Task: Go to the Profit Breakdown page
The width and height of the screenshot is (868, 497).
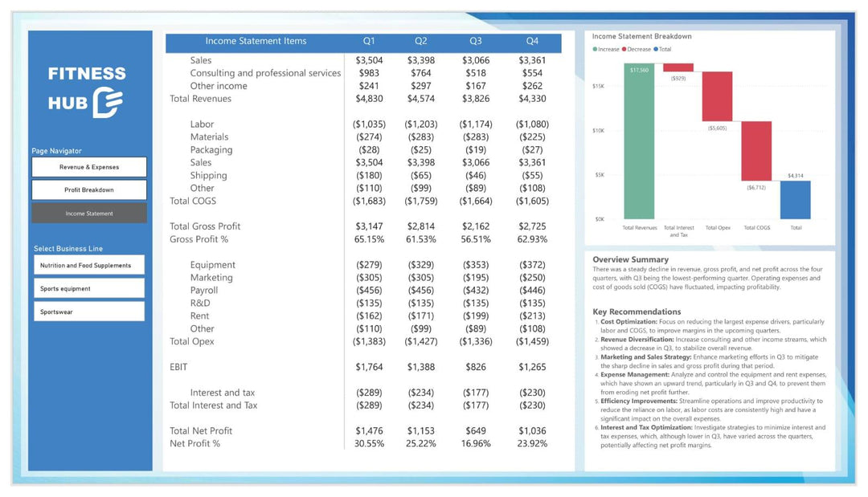Action: click(x=89, y=190)
